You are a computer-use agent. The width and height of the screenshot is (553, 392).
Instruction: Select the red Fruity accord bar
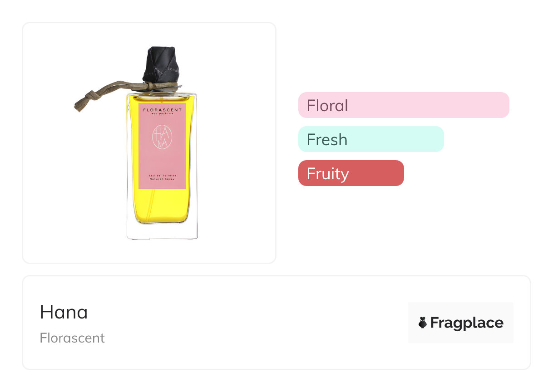coord(351,173)
